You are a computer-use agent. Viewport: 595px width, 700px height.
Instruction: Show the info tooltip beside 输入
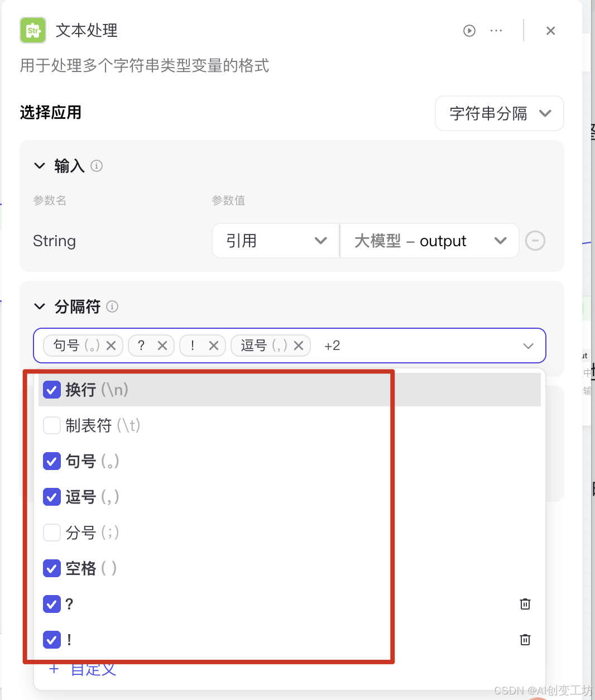coord(97,166)
